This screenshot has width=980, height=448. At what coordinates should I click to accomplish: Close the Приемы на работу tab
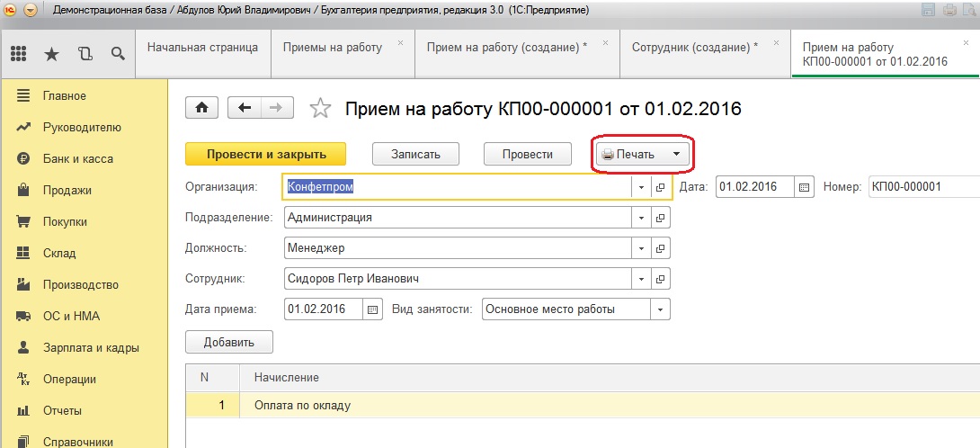(400, 42)
